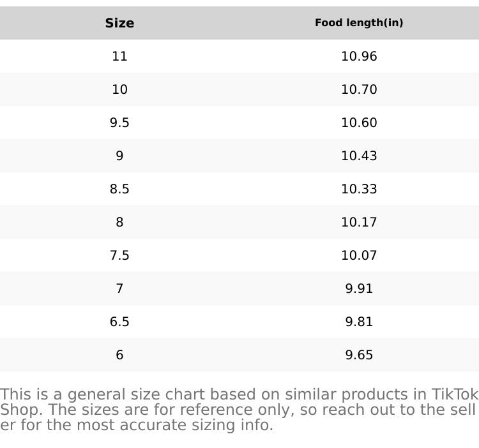
Task: Select size 8.5 cell
Action: [119, 189]
